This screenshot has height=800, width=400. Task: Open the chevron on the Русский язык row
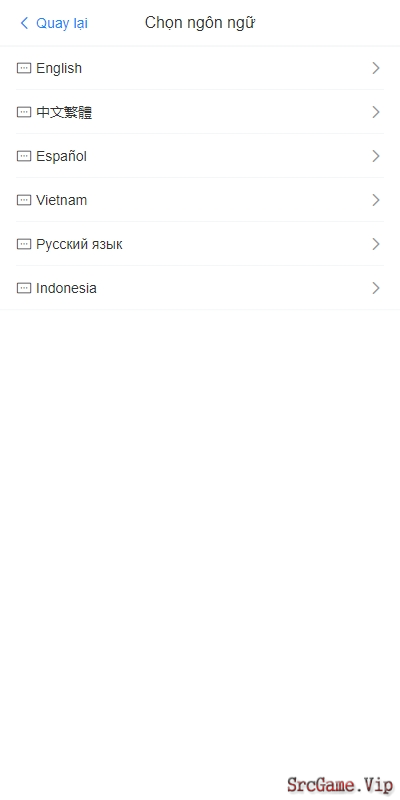click(x=376, y=244)
